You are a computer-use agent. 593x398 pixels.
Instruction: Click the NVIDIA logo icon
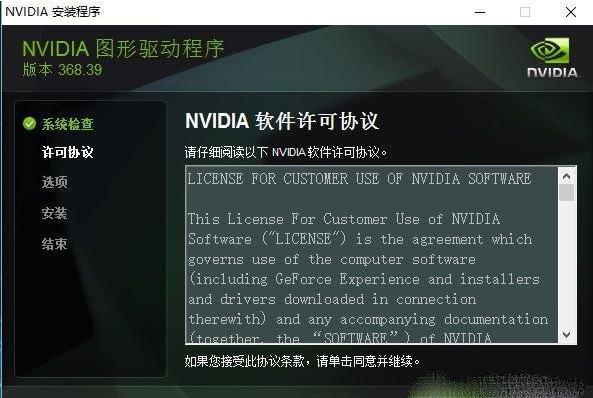click(x=552, y=58)
